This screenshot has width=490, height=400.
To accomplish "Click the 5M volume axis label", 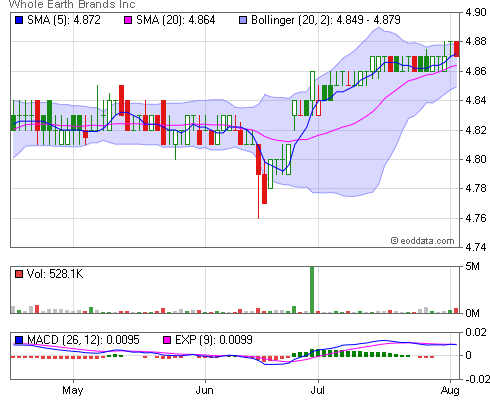I will click(x=472, y=266).
